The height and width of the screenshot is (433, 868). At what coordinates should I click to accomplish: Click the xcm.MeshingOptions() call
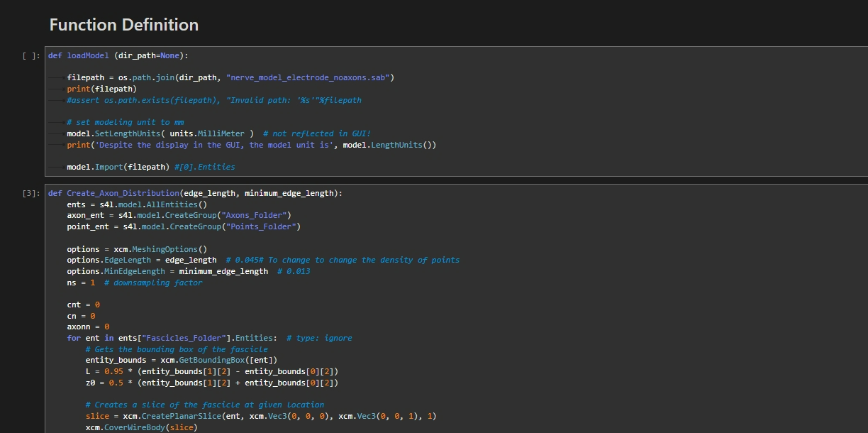tap(160, 249)
